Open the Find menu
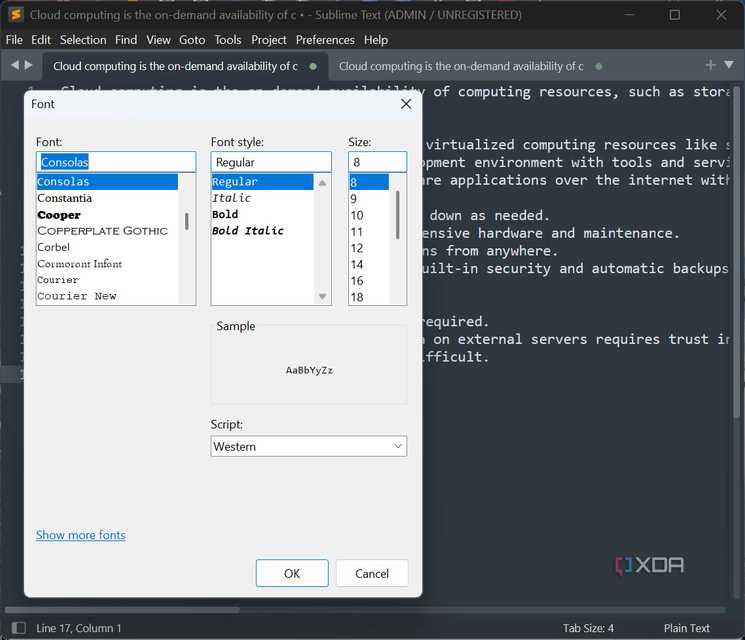Image resolution: width=745 pixels, height=640 pixels. pos(126,40)
